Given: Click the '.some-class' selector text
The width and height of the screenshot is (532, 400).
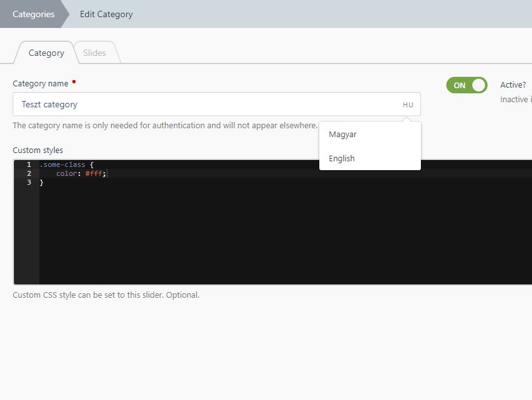Looking at the screenshot, I should coord(62,164).
